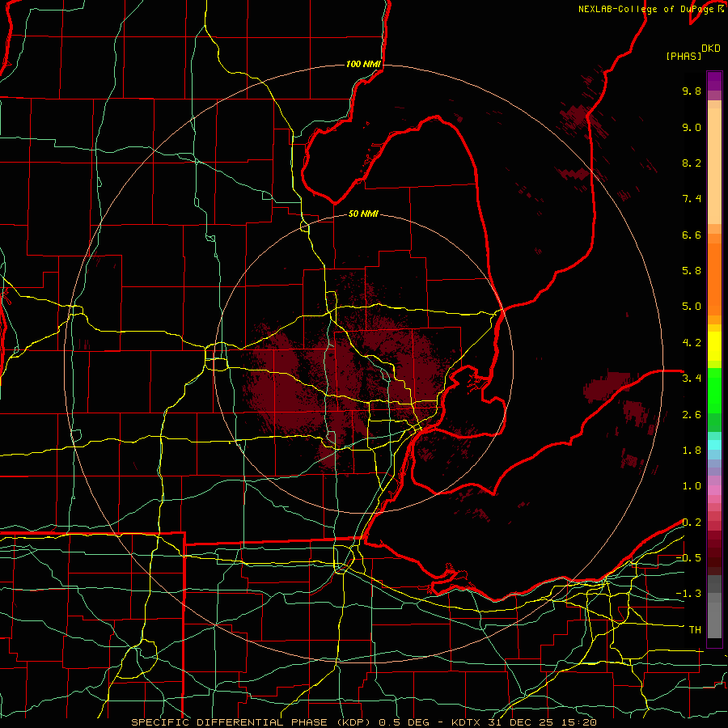Image resolution: width=728 pixels, height=728 pixels.
Task: Pick the bright green color bar segment
Action: [x=714, y=389]
